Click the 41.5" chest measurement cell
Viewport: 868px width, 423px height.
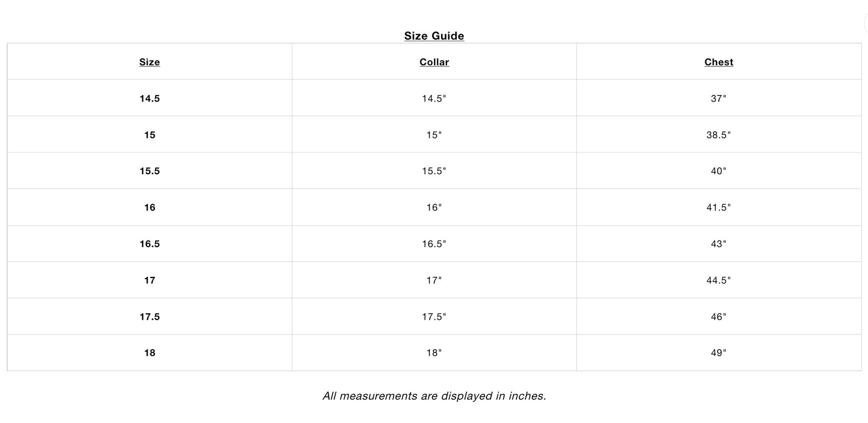(x=718, y=207)
